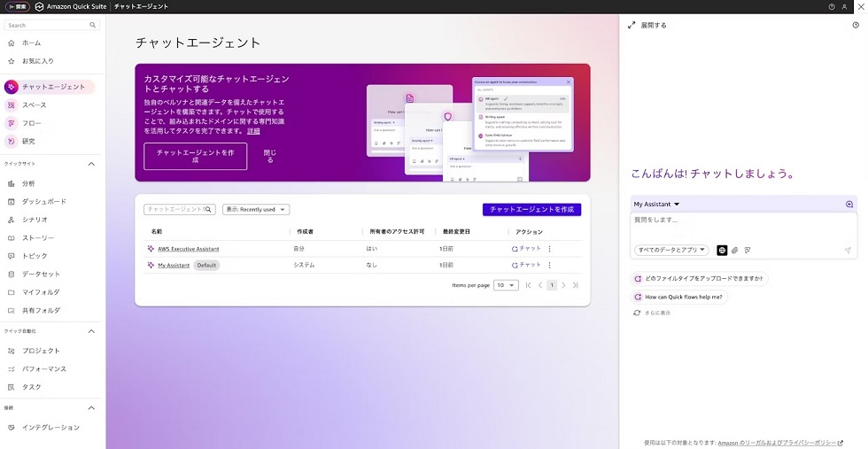Go to ホーム in the sidebar
The width and height of the screenshot is (868, 449).
pyautogui.click(x=32, y=43)
